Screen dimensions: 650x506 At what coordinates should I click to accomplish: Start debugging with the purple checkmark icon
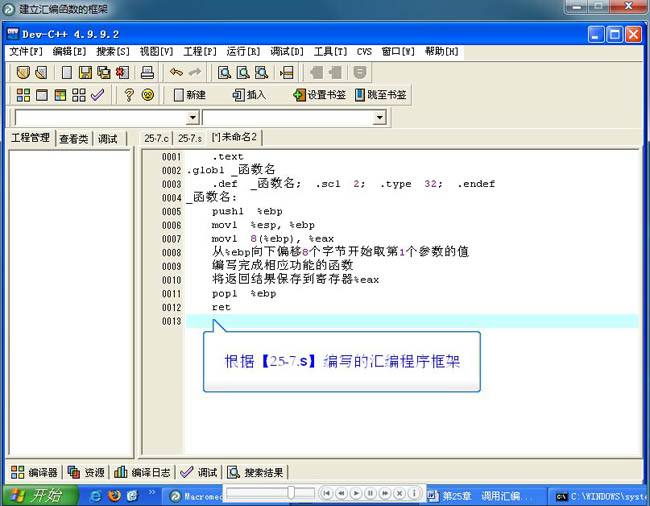tap(97, 95)
